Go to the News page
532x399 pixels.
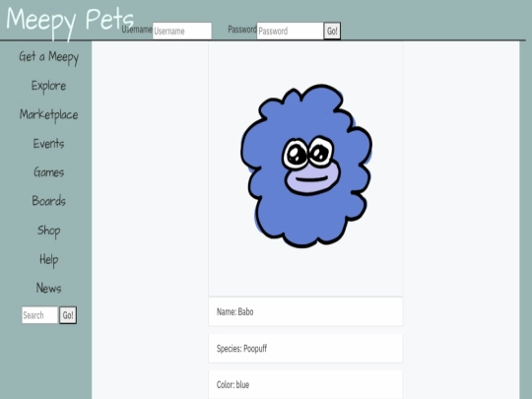pos(49,288)
